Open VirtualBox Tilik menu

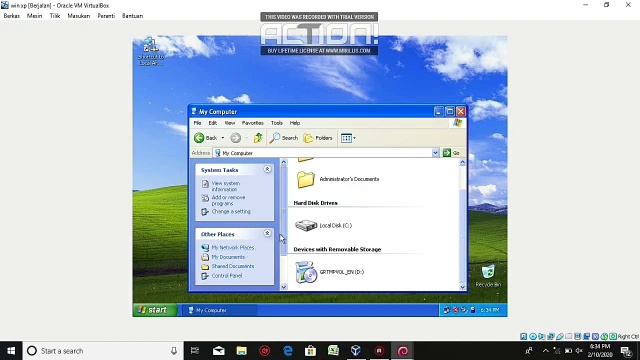(55, 16)
